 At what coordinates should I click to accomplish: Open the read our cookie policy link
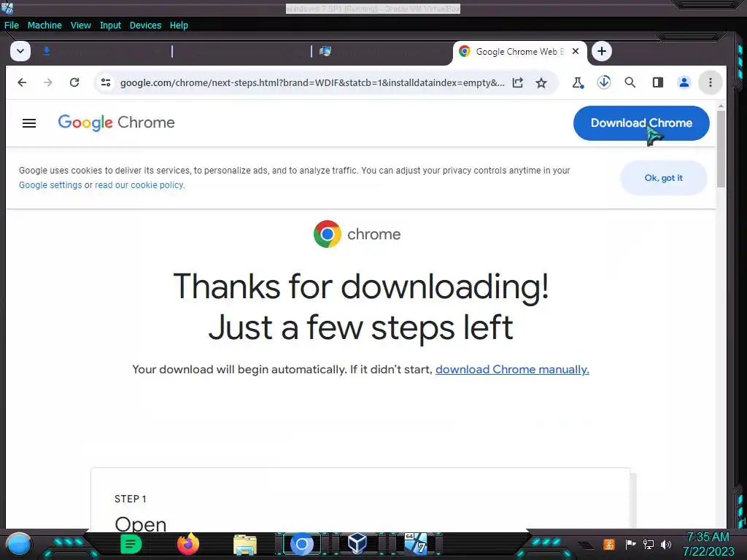(139, 184)
